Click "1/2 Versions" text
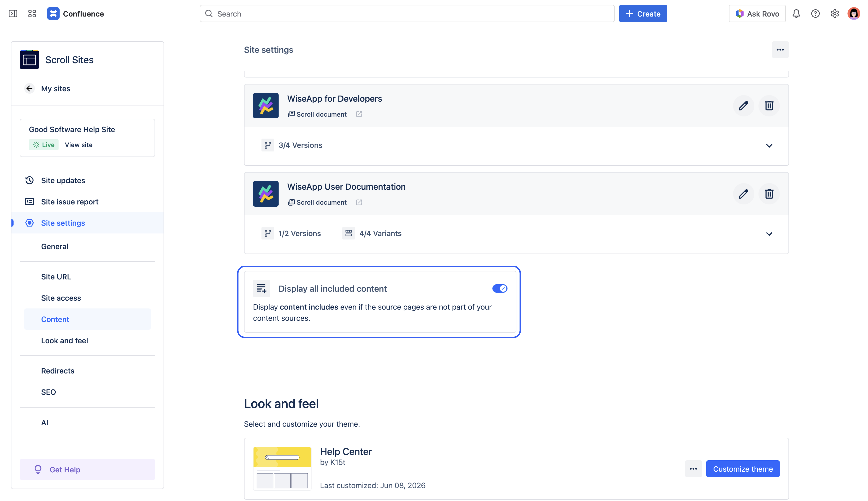This screenshot has height=501, width=868. [x=300, y=233]
